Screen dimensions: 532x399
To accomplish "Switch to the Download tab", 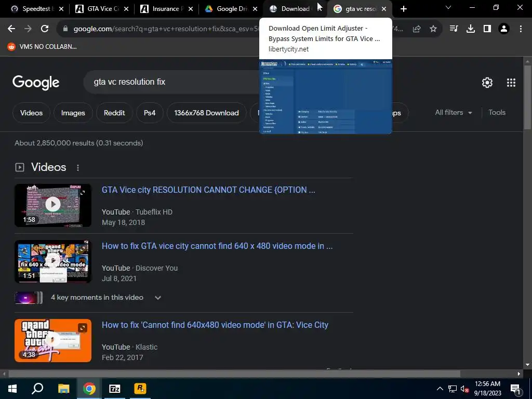I will tap(294, 9).
